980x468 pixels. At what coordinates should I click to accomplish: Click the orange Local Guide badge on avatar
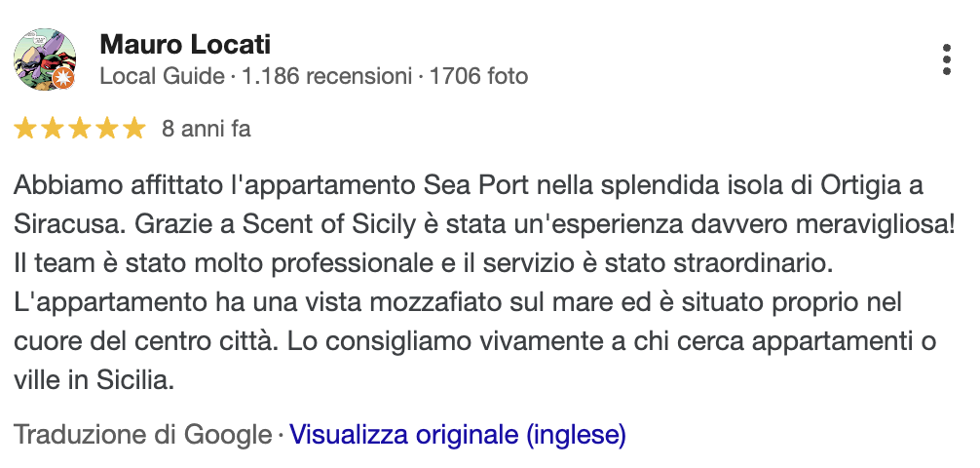[63, 78]
